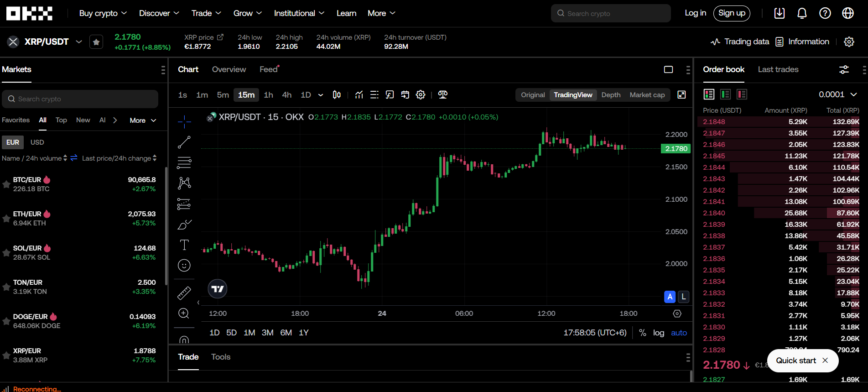Open order book filter settings icon
The width and height of the screenshot is (868, 392).
(844, 69)
